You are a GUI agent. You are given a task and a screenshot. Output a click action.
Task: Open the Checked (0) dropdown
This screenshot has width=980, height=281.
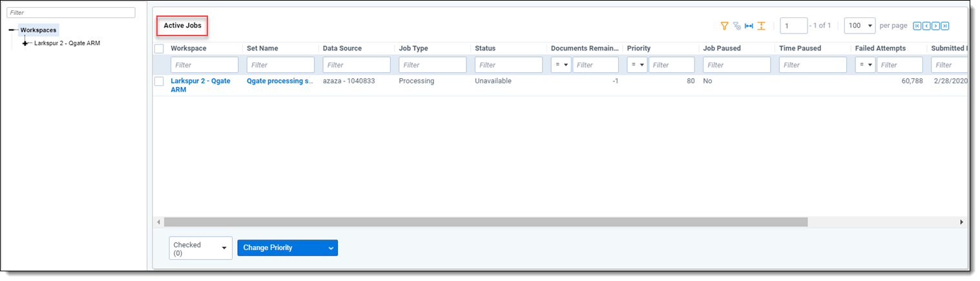[200, 248]
